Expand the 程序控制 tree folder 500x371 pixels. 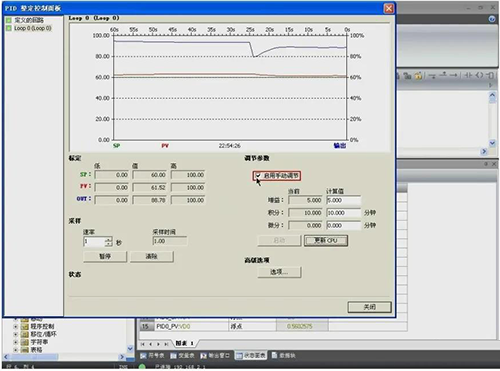point(15,326)
